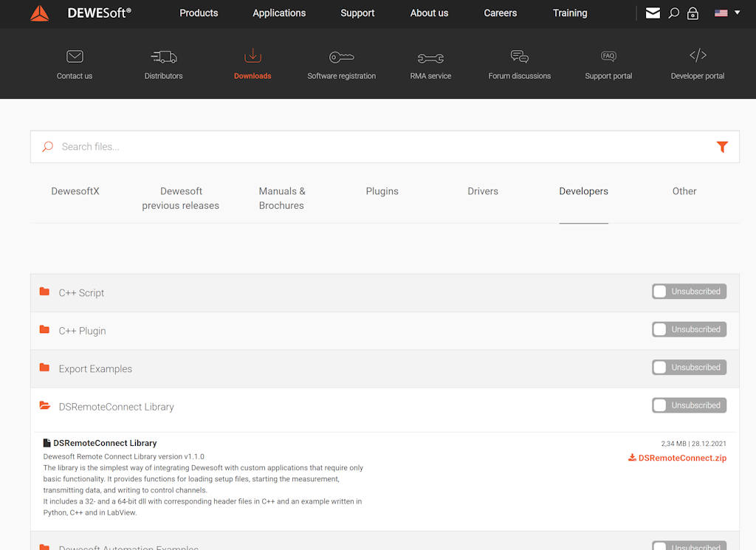Toggle subscription for C++ Plugin

[689, 329]
